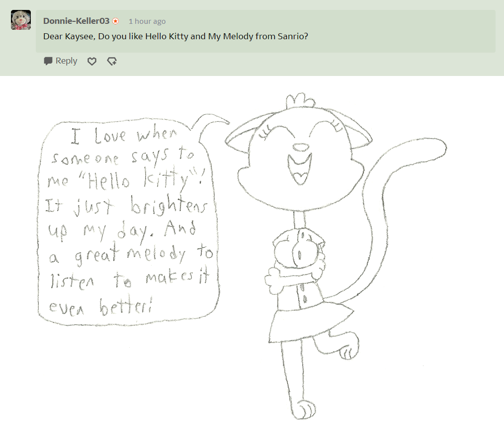The height and width of the screenshot is (441, 504).
Task: Click the speech bubble plus badge icon
Action: tap(112, 61)
